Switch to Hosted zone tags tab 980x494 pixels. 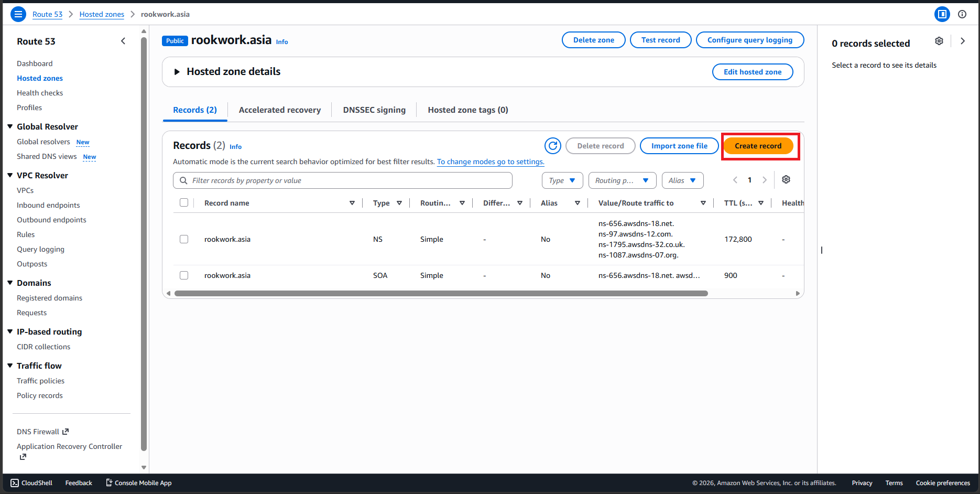468,110
